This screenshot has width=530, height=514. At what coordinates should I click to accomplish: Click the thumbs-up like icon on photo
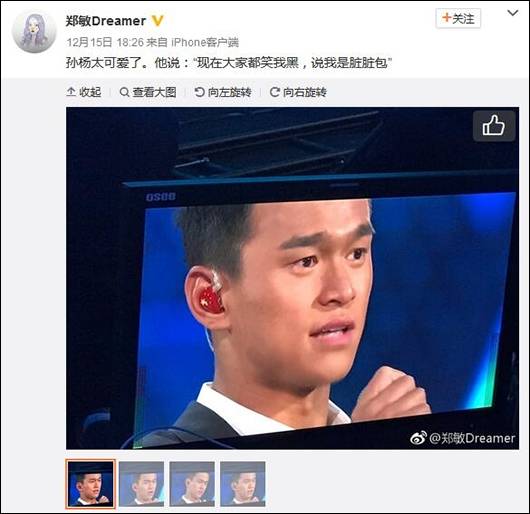pos(494,126)
